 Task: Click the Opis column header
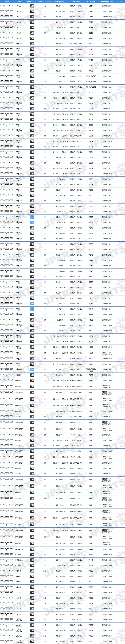pyautogui.click(x=120, y=2)
